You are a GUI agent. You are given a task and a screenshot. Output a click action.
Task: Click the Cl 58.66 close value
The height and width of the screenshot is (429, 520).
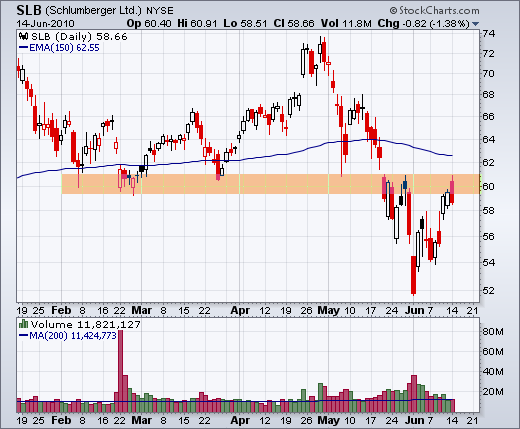pos(294,24)
